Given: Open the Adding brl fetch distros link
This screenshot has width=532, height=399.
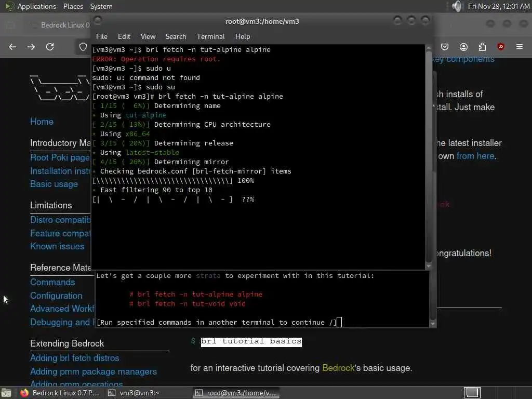Looking at the screenshot, I should click(x=75, y=358).
